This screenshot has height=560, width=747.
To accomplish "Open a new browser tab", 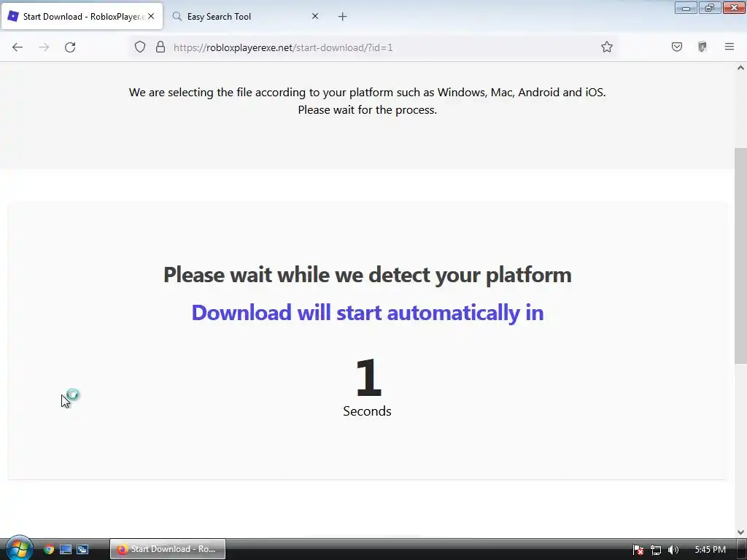I will 343,17.
